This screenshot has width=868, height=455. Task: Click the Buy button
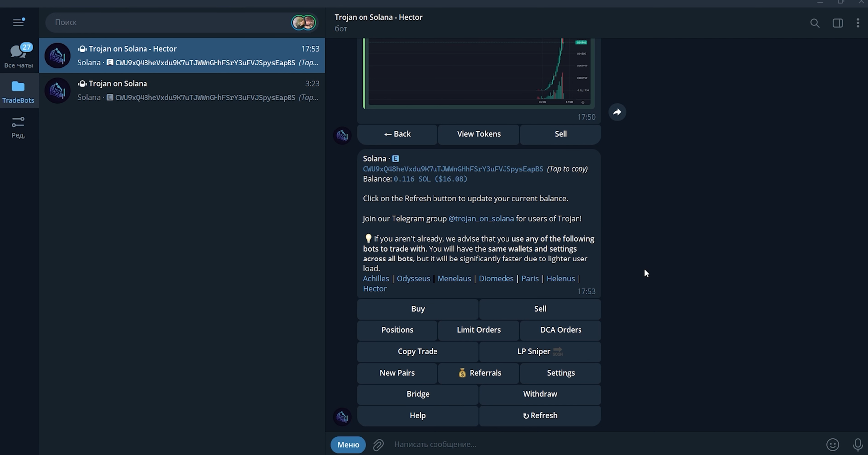418,309
